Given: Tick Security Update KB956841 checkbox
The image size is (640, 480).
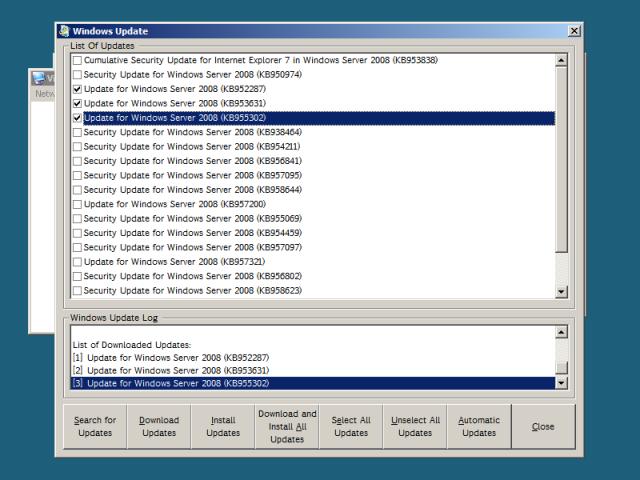Looking at the screenshot, I should click(77, 161).
